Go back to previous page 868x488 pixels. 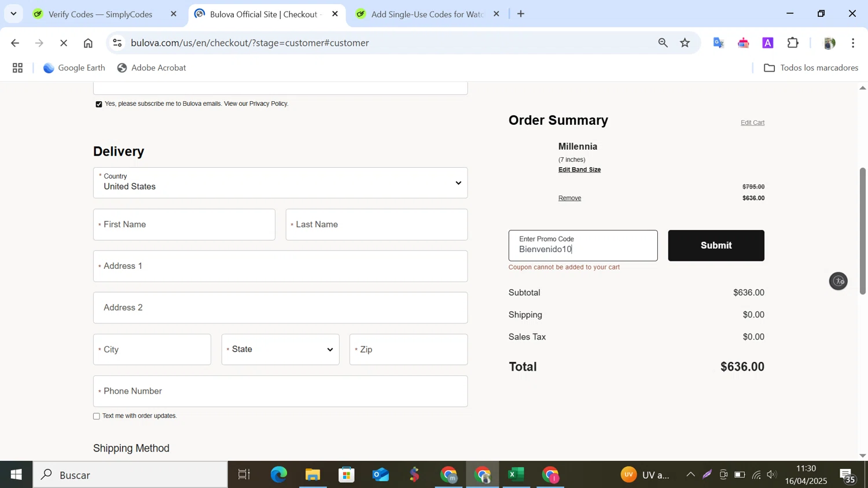(x=15, y=43)
